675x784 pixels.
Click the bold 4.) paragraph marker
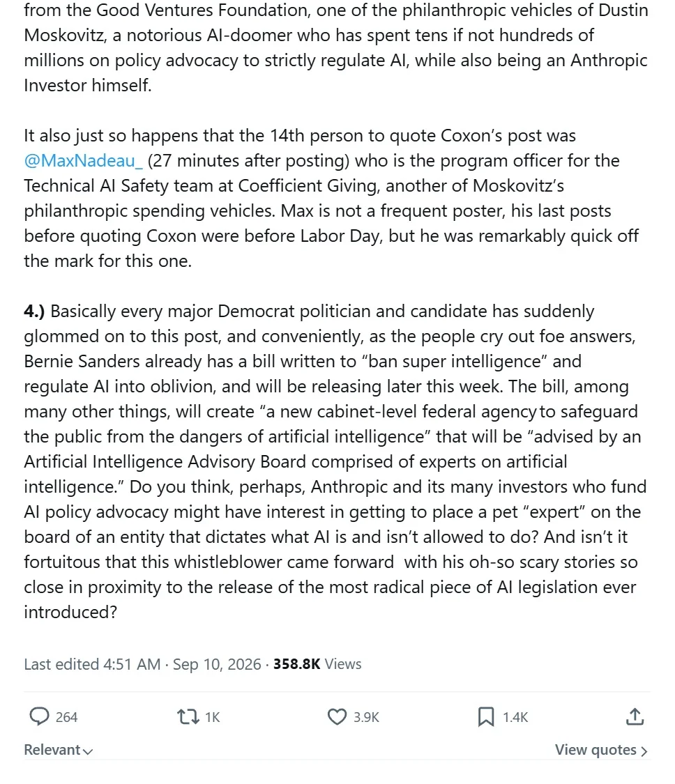pyautogui.click(x=35, y=311)
